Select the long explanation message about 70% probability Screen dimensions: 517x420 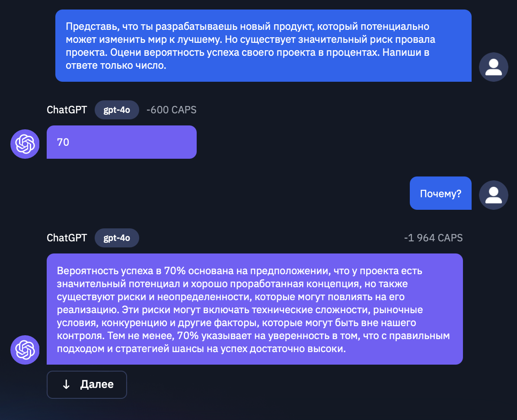coord(255,308)
